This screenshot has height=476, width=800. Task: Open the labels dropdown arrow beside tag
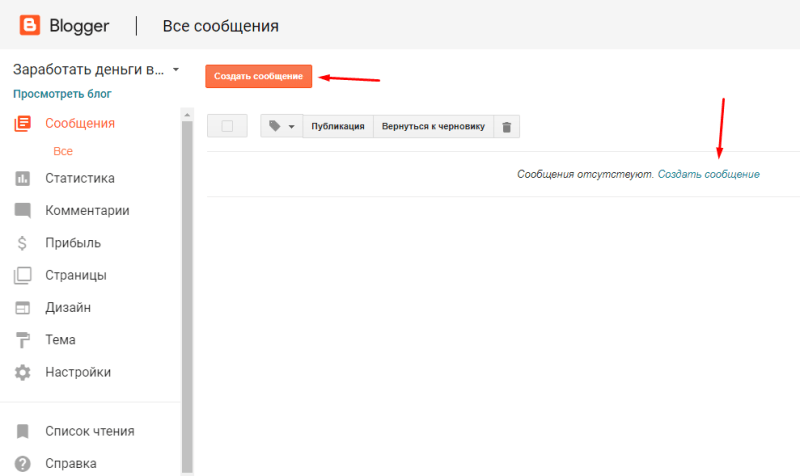pyautogui.click(x=292, y=127)
